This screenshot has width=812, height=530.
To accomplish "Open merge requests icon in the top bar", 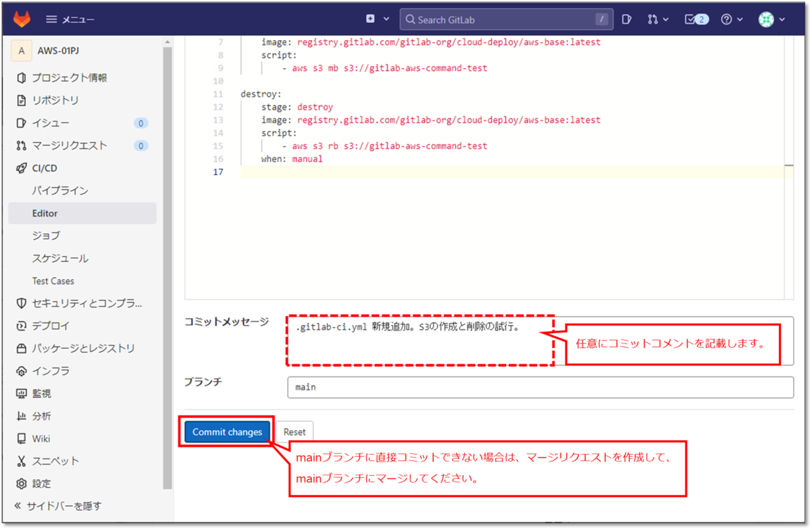I will click(652, 20).
